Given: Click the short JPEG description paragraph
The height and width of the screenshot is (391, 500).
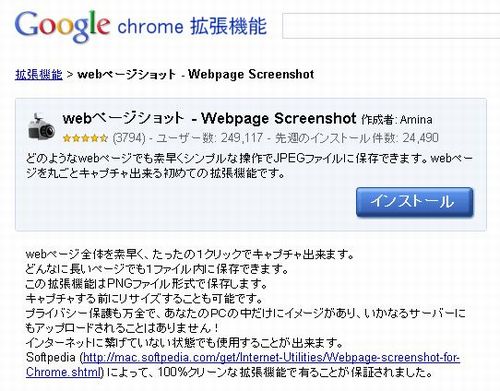Looking at the screenshot, I should point(249,166).
